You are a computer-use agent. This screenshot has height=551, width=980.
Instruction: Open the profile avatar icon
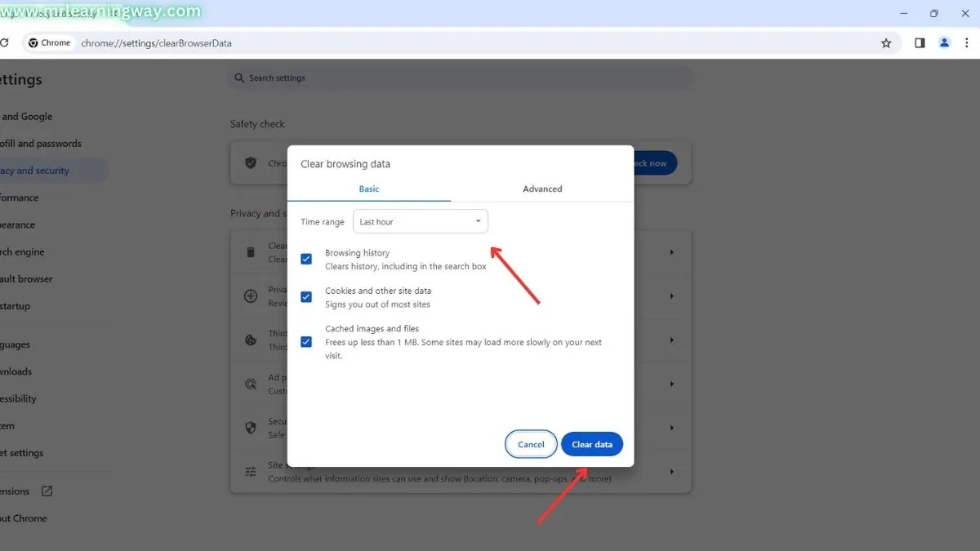click(945, 42)
